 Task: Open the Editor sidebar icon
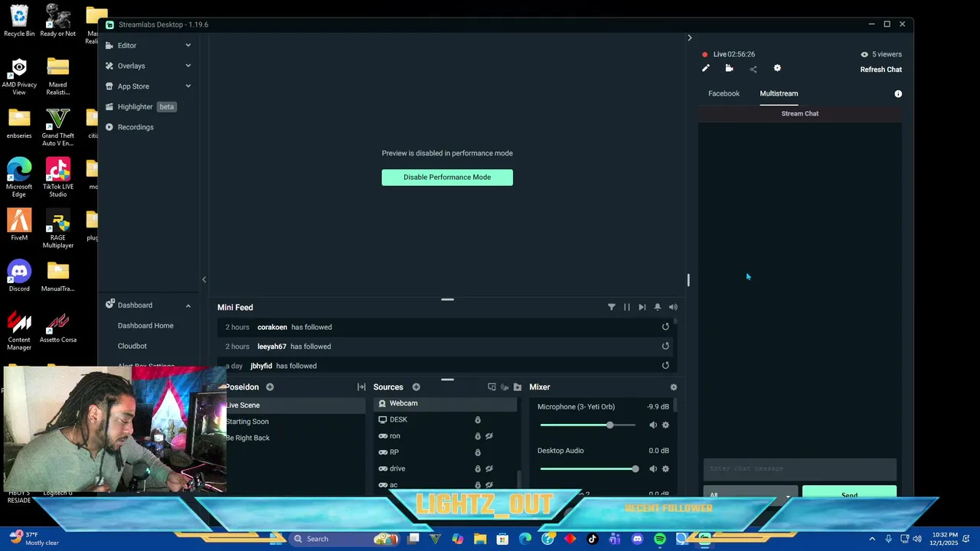point(109,45)
